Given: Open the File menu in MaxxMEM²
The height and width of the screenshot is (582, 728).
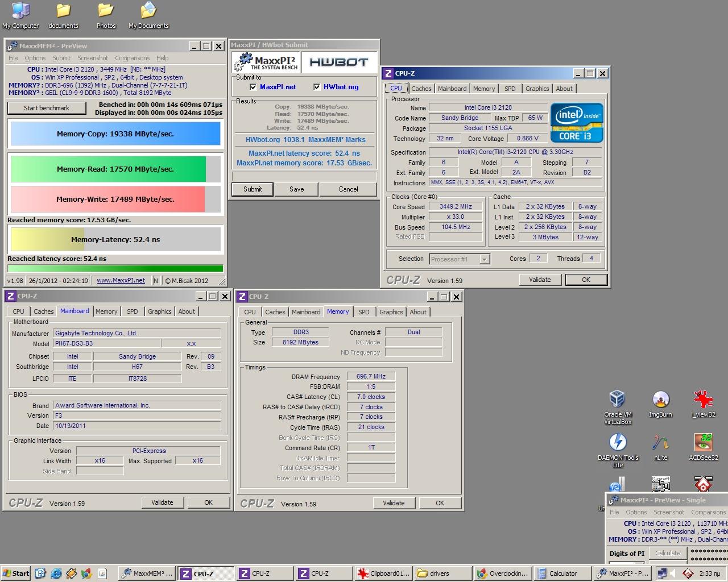Looking at the screenshot, I should coord(13,58).
